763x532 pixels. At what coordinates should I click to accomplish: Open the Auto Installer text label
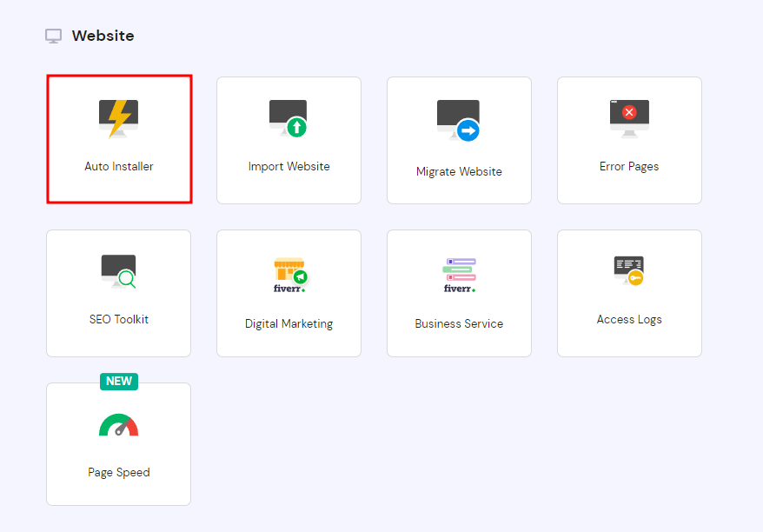point(119,166)
